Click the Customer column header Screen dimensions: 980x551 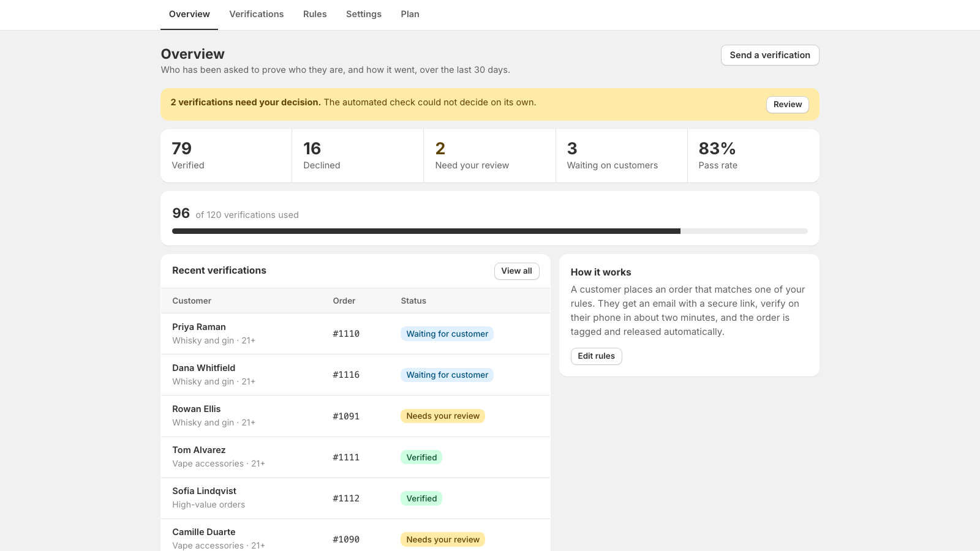tap(192, 301)
